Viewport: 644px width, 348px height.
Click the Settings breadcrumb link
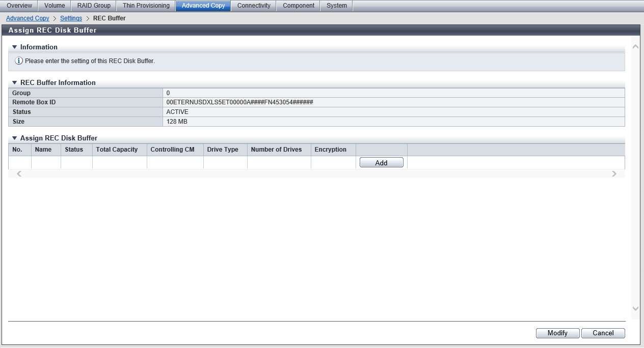coord(71,18)
